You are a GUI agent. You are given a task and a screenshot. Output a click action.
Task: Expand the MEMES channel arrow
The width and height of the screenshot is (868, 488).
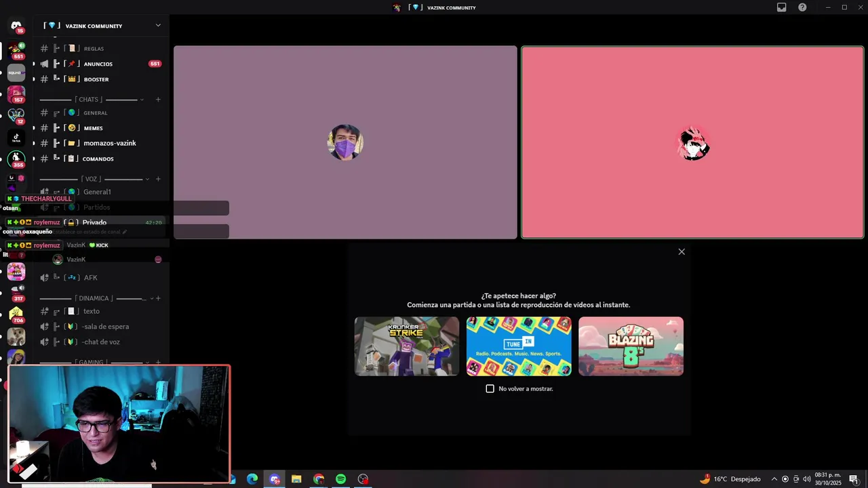33,128
